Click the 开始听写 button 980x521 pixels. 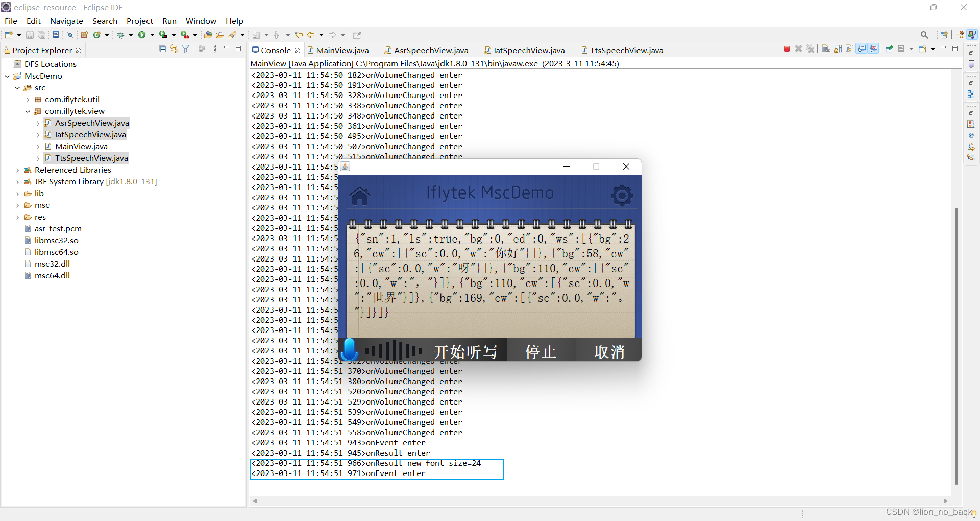point(465,351)
